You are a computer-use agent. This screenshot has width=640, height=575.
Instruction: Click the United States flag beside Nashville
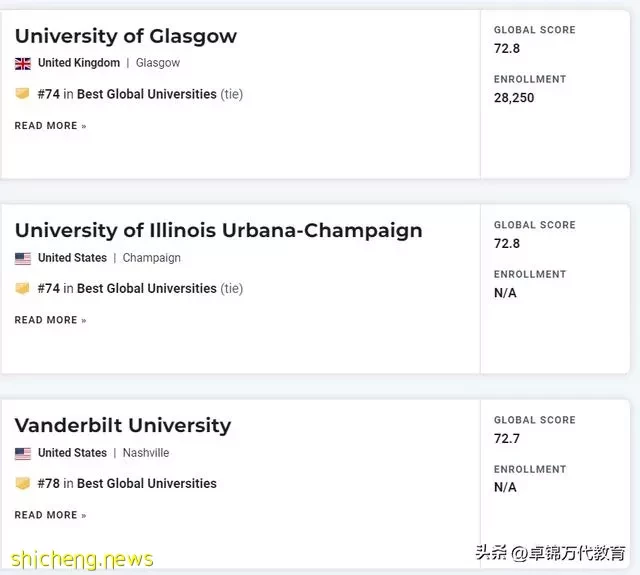(x=23, y=453)
